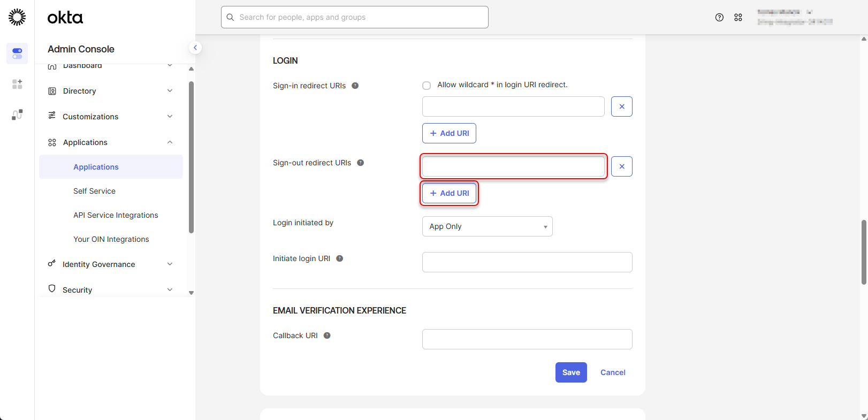Click the Sign-in redirect URIs help icon

point(355,86)
